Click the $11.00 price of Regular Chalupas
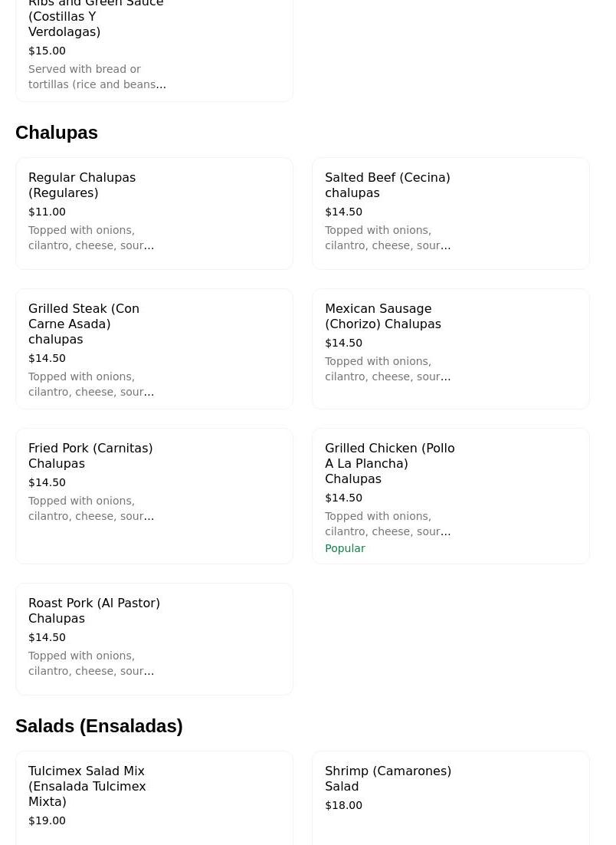The height and width of the screenshot is (845, 616). click(47, 212)
